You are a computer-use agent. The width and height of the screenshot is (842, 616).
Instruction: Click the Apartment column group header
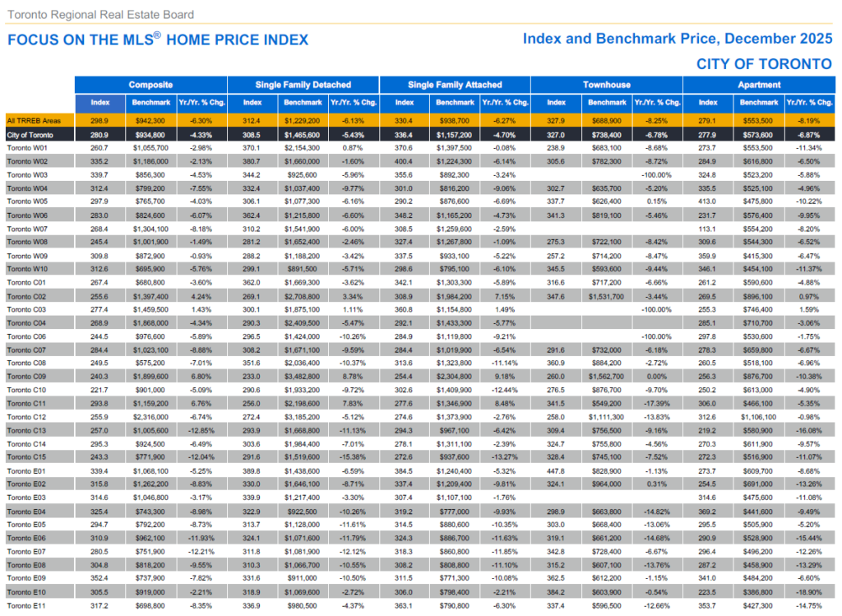(x=759, y=85)
